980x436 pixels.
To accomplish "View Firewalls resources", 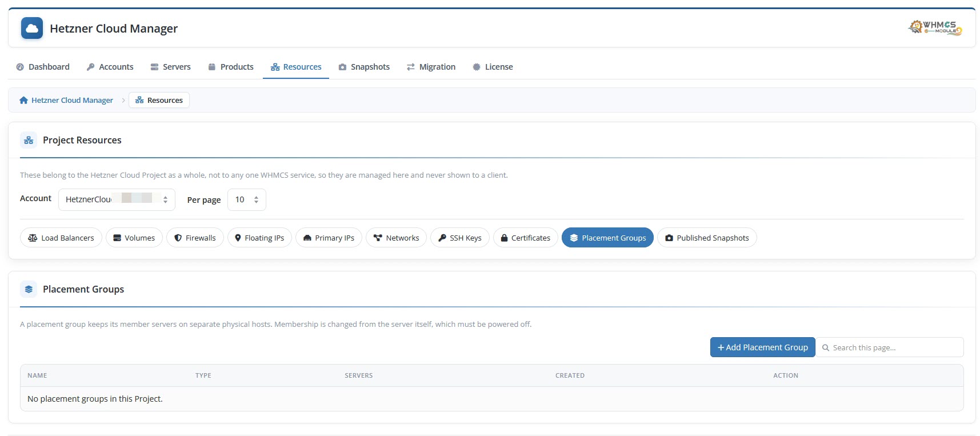I will pyautogui.click(x=195, y=238).
